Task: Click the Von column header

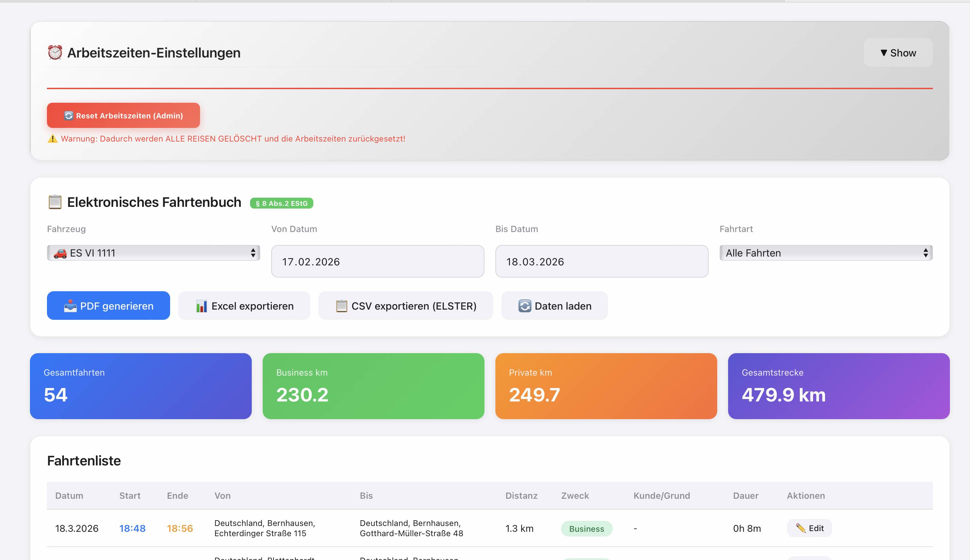Action: pyautogui.click(x=222, y=496)
